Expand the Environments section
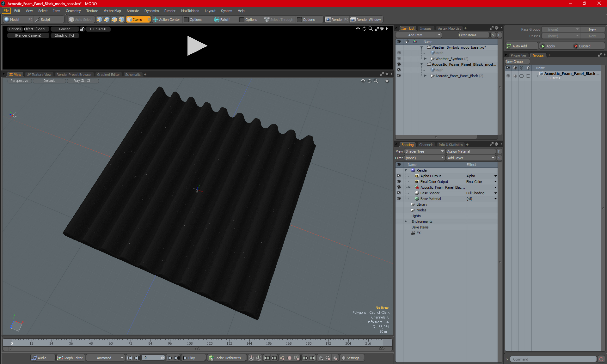The width and height of the screenshot is (607, 364). pos(406,221)
